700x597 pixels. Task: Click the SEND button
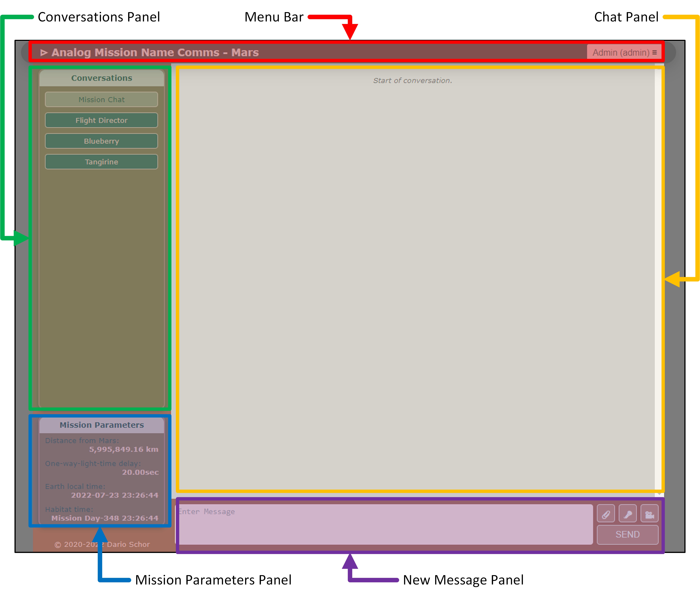pyautogui.click(x=628, y=534)
